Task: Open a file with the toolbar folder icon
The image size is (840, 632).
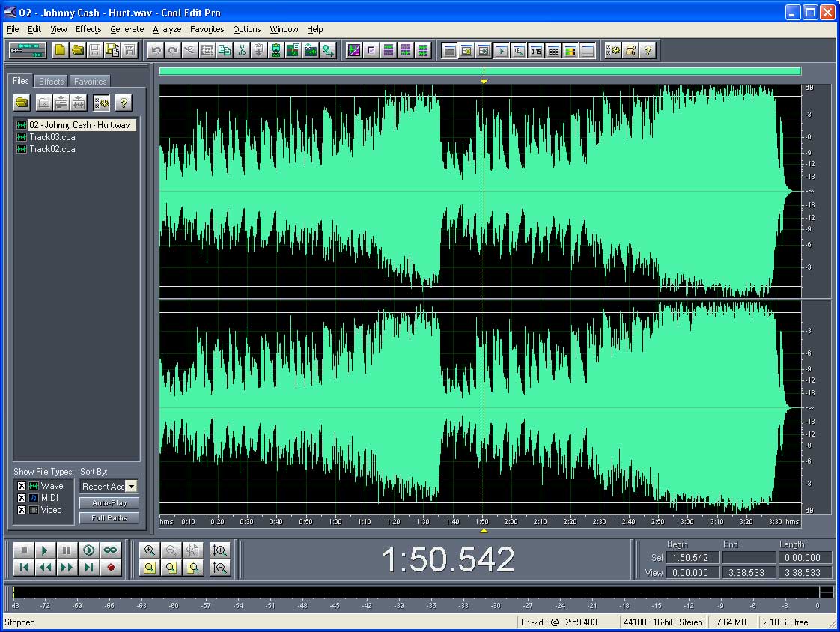Action: tap(78, 50)
